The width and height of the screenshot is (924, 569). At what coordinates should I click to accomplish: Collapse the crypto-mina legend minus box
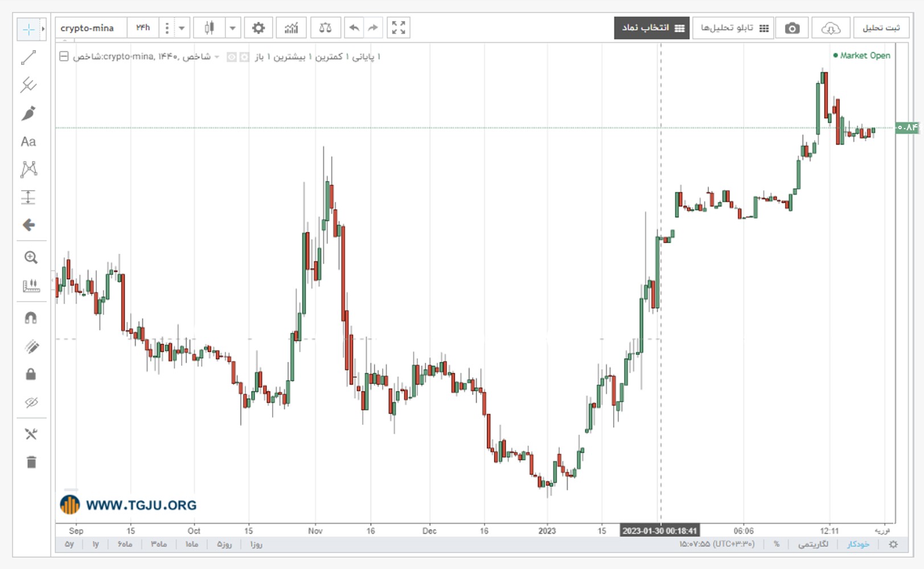pyautogui.click(x=64, y=56)
